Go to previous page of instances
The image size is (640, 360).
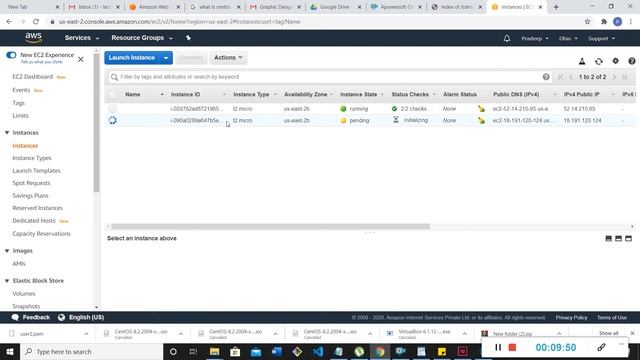[x=571, y=77]
